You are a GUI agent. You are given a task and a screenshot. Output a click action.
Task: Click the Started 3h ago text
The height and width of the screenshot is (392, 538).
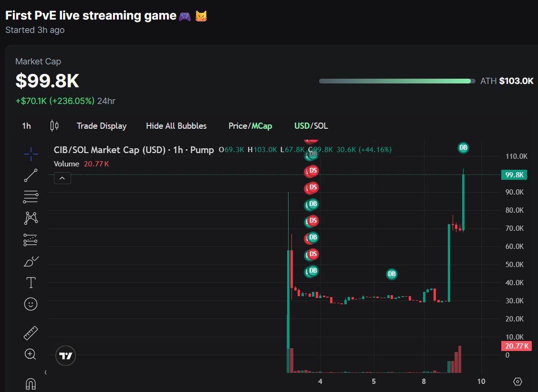tap(35, 30)
